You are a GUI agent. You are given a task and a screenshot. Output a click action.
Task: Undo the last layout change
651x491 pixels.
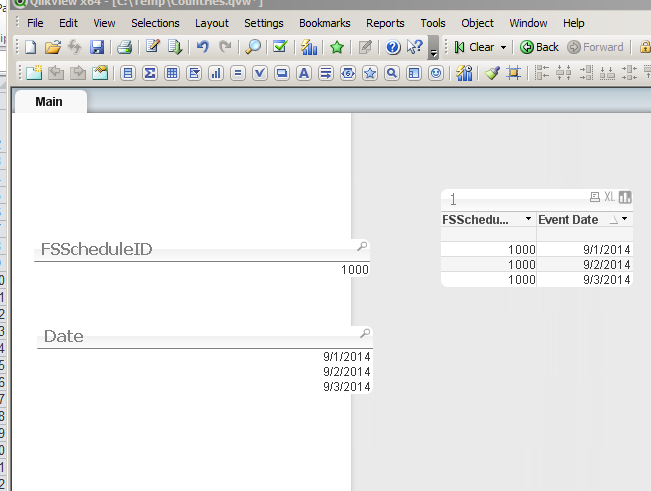(203, 47)
